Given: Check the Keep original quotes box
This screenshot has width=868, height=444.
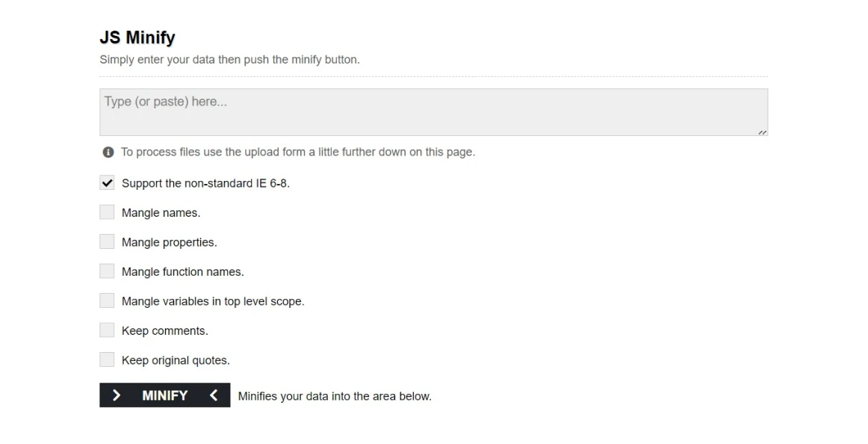Looking at the screenshot, I should 106,359.
